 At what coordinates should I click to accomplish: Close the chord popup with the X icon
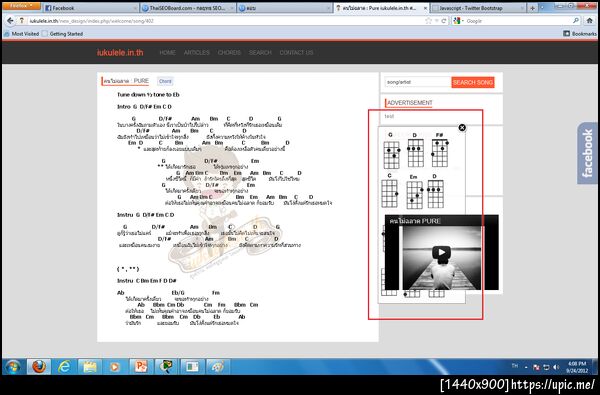(462, 127)
